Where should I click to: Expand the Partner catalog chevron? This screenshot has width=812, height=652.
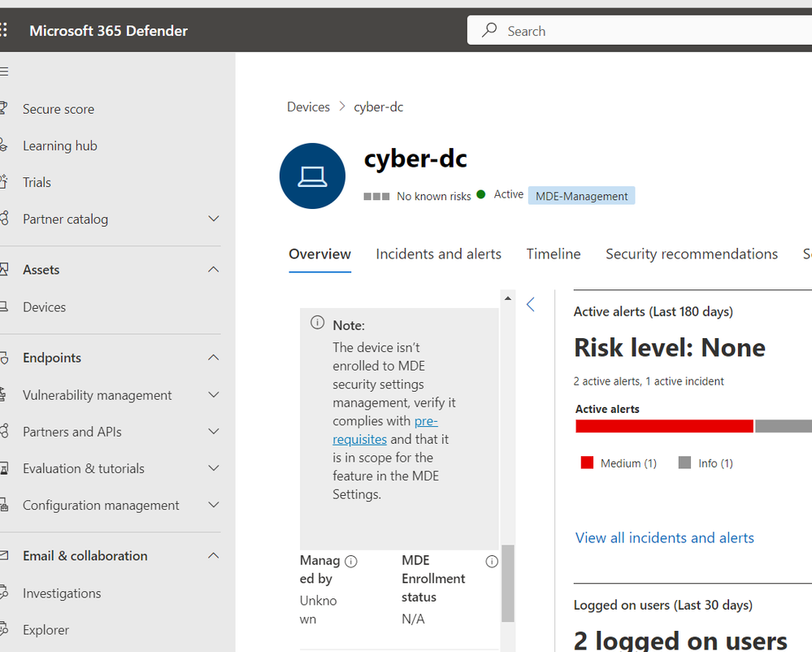coord(213,219)
